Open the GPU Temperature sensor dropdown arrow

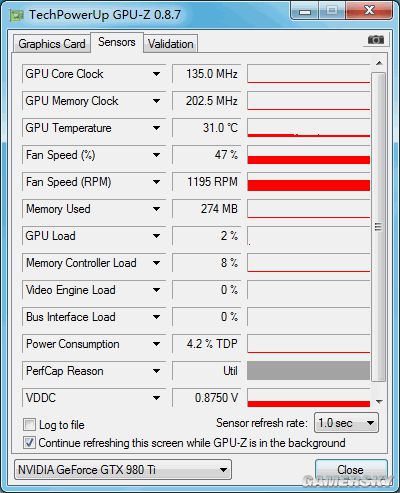[x=156, y=128]
